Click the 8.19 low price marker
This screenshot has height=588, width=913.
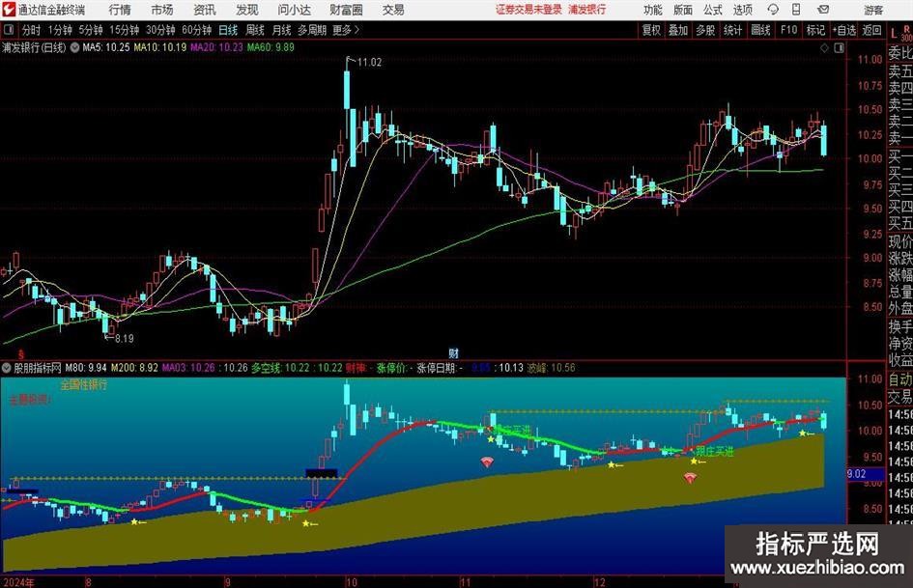[x=124, y=338]
